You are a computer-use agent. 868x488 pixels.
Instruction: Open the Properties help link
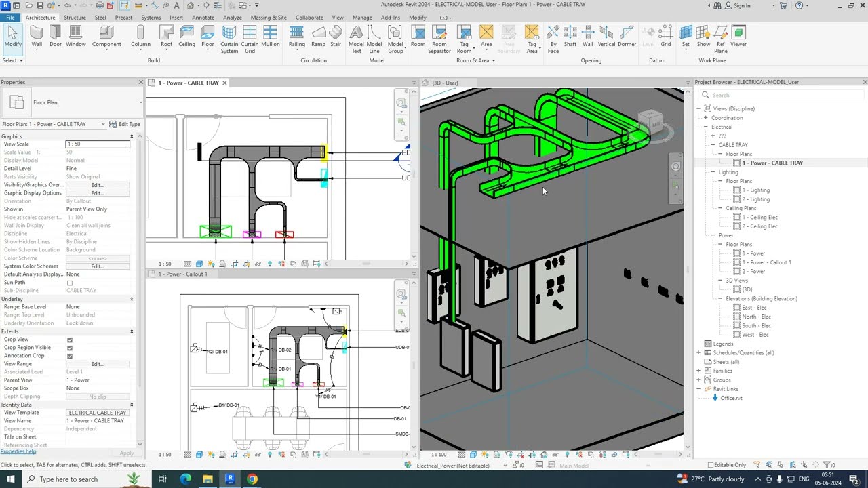(18, 451)
